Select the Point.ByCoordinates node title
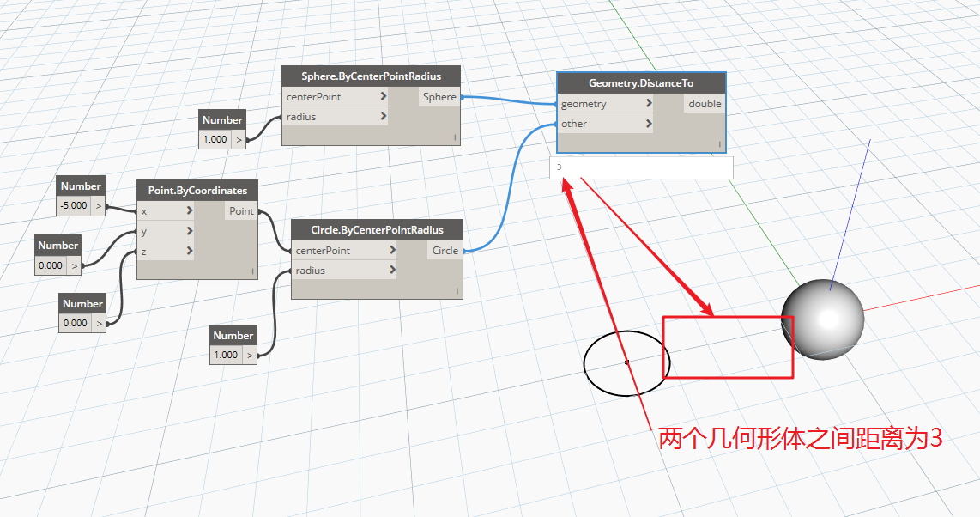 point(197,191)
